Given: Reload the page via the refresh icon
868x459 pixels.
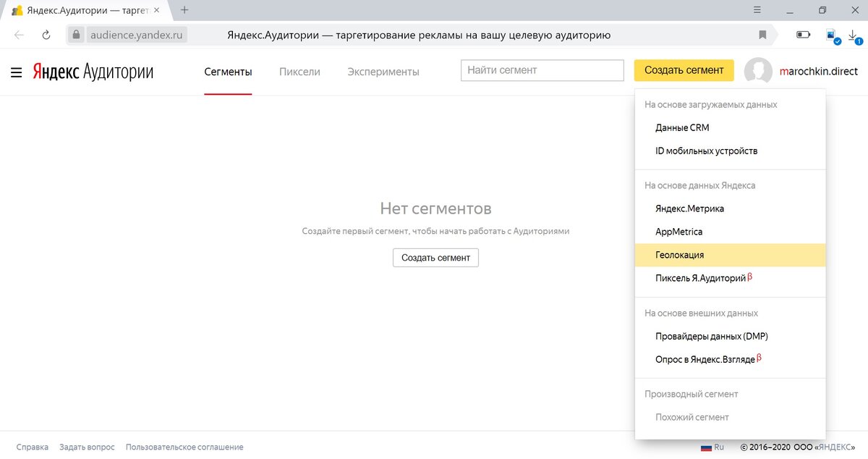Looking at the screenshot, I should (46, 34).
